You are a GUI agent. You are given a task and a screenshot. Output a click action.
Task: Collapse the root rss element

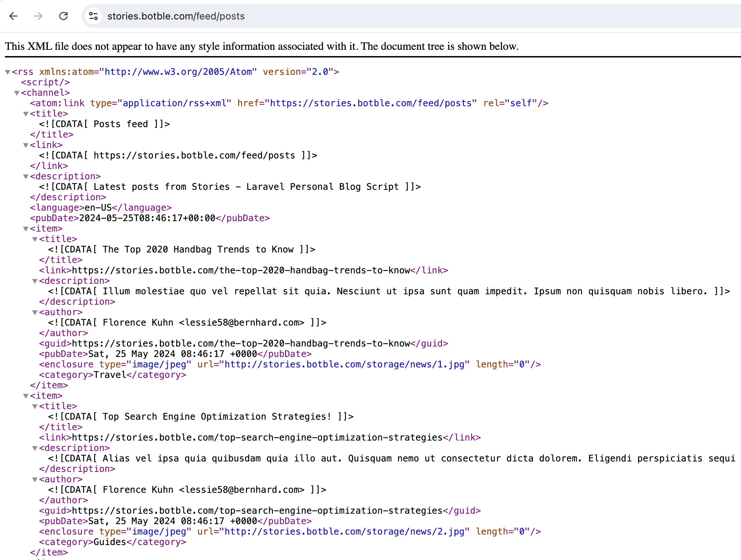pos(7,72)
